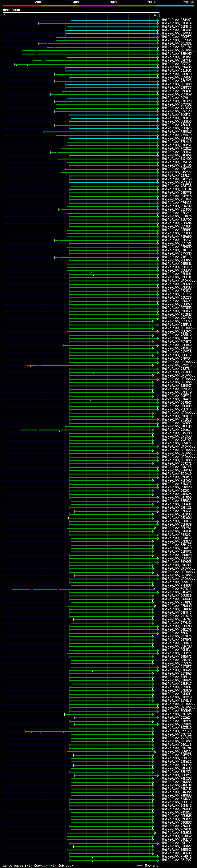
Task: Click the purple alignment bar of UniRef100_B0TGJ1
Action: click(x=83, y=589)
